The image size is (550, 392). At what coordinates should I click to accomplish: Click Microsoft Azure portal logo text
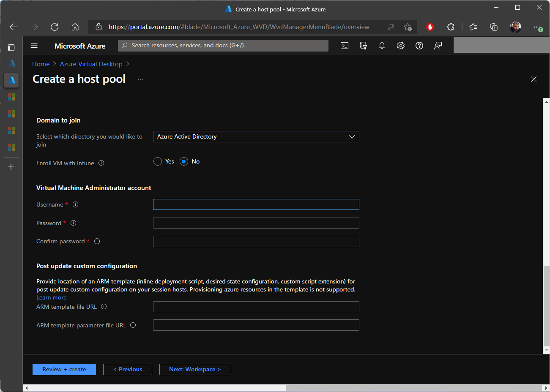[80, 46]
